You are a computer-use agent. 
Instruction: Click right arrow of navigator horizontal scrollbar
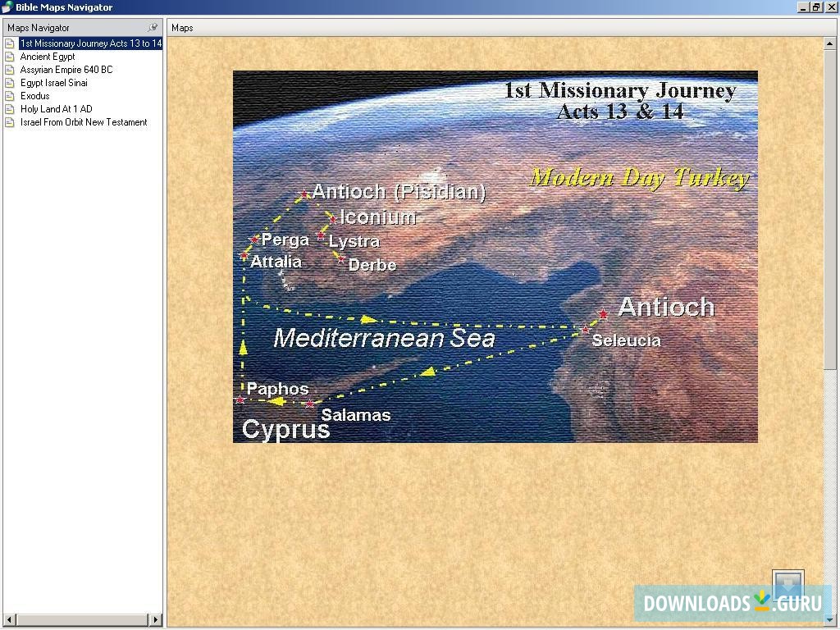tap(155, 620)
